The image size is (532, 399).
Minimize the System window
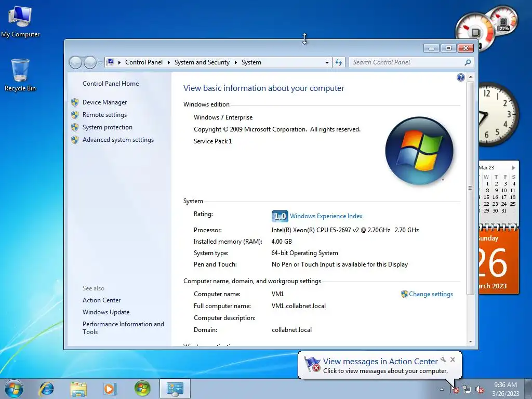pyautogui.click(x=431, y=48)
